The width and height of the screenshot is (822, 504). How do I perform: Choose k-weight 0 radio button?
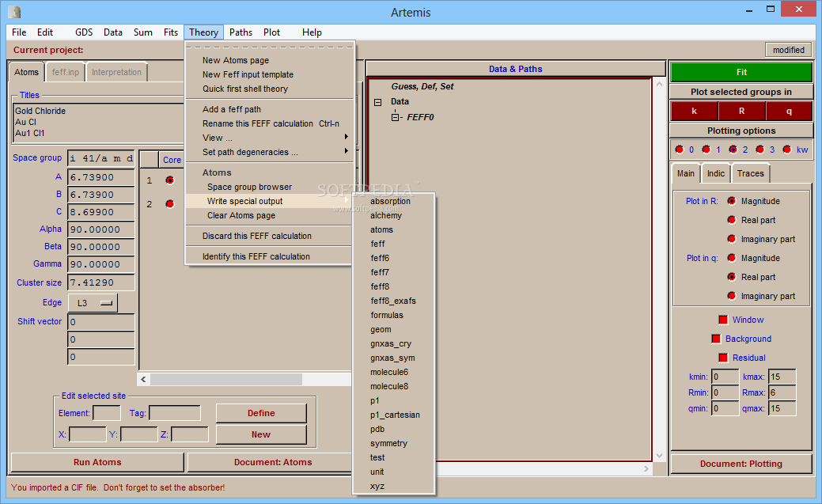click(680, 150)
